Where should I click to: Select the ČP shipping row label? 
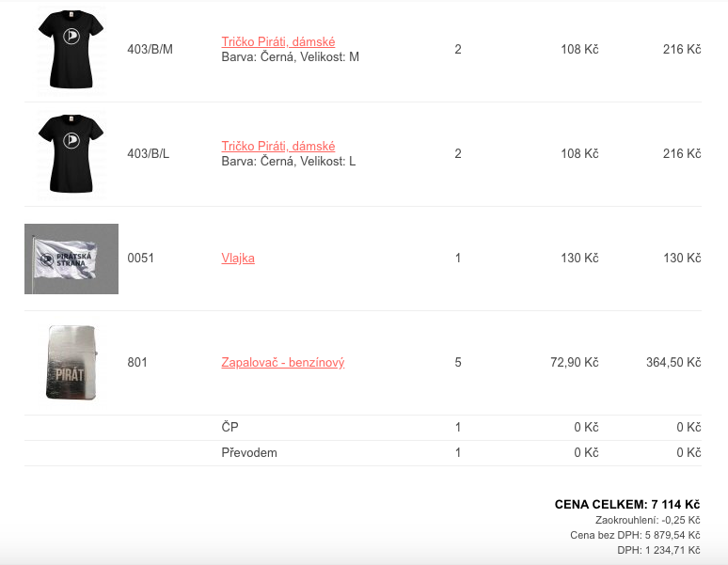229,428
